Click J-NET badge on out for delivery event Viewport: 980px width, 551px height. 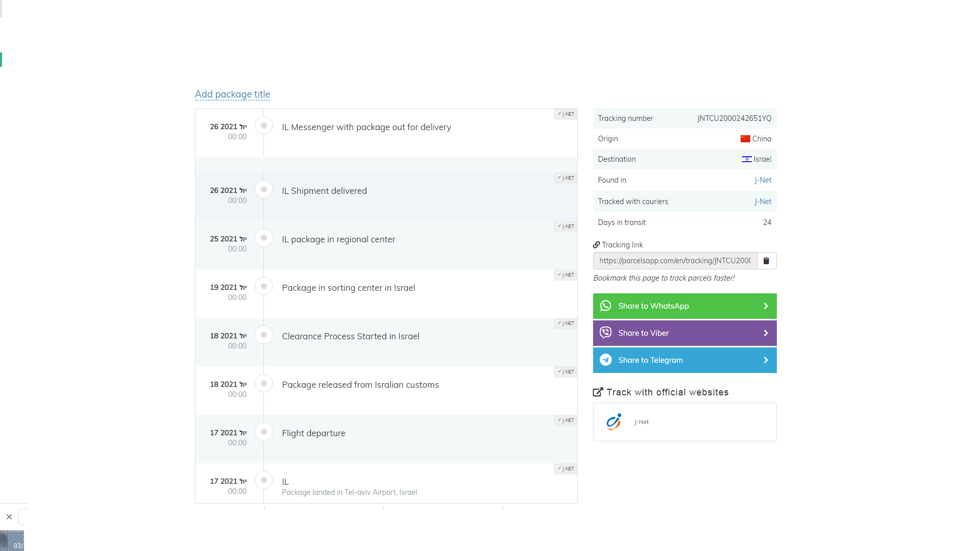(x=566, y=114)
